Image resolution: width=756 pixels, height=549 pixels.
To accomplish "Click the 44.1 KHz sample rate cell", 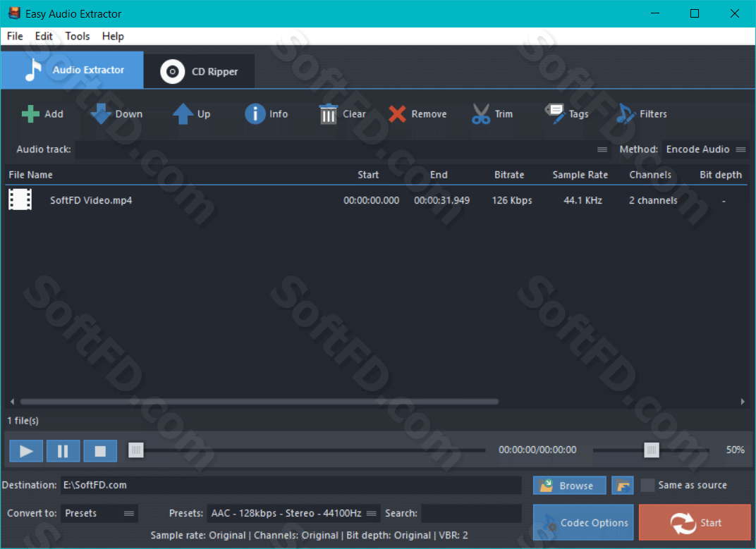I will point(583,201).
